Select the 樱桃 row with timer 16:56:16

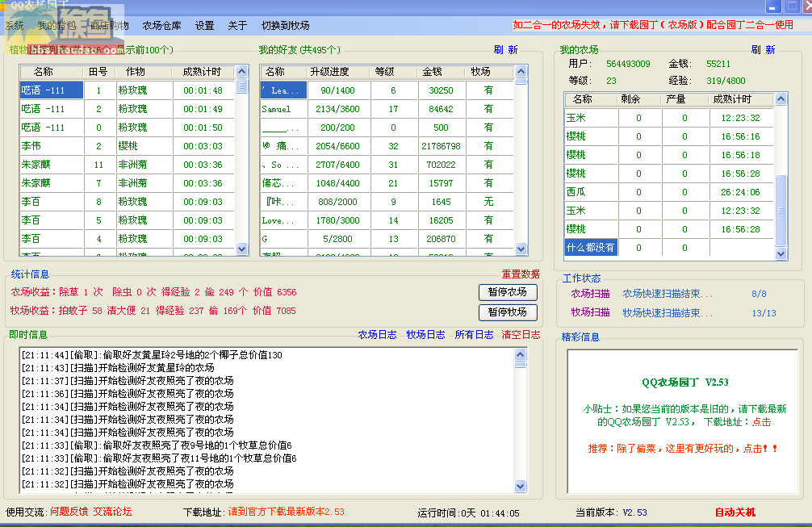669,136
